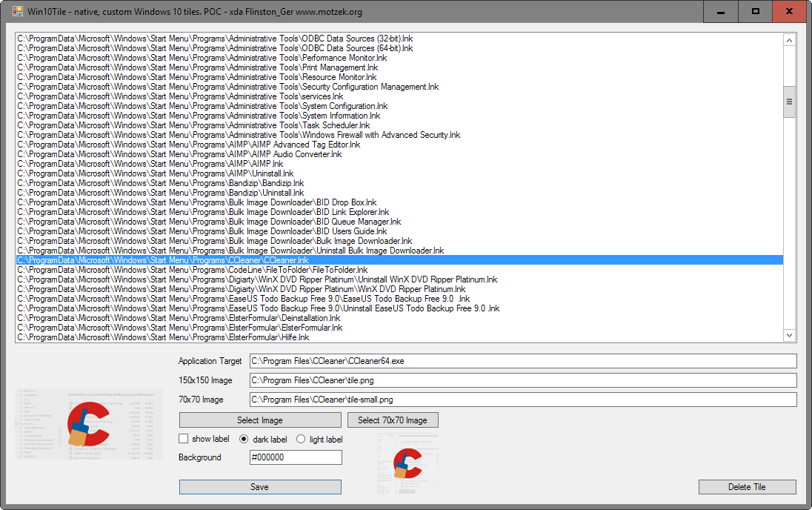Viewport: 812px width, 510px height.
Task: Click the list scroll up arrow
Action: pos(789,40)
